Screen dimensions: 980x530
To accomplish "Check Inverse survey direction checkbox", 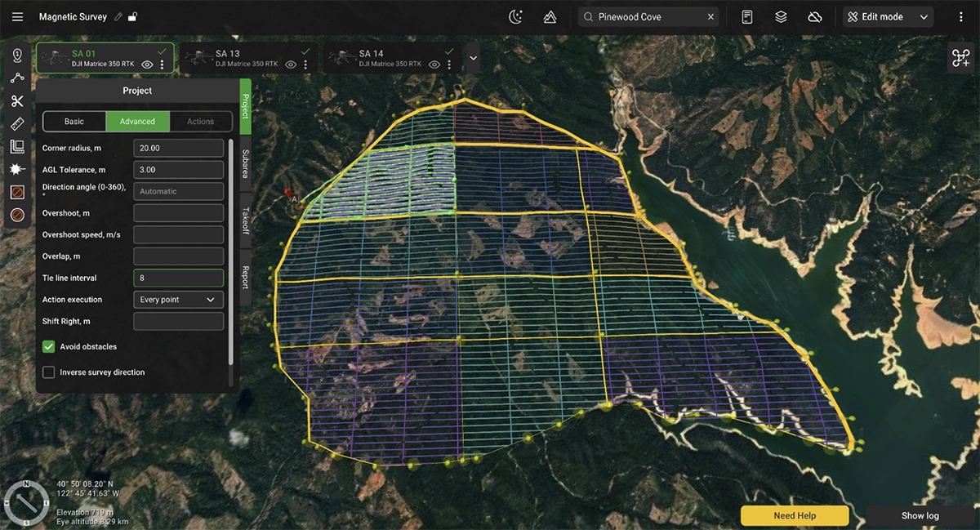I will tap(49, 372).
